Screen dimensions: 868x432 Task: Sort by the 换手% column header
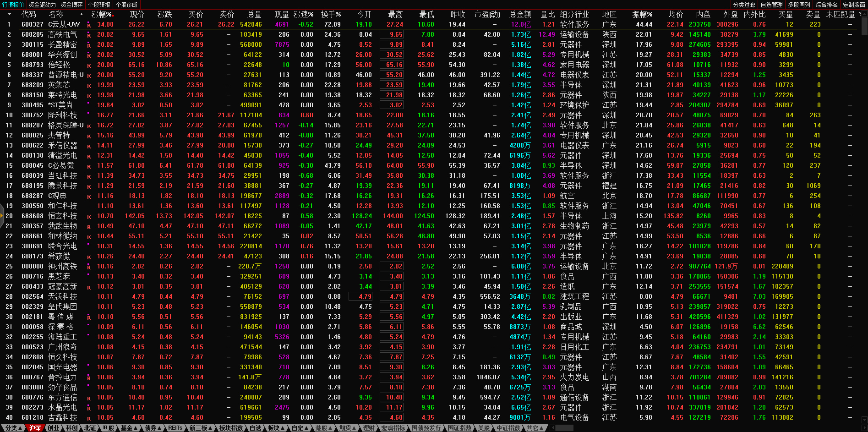(331, 14)
